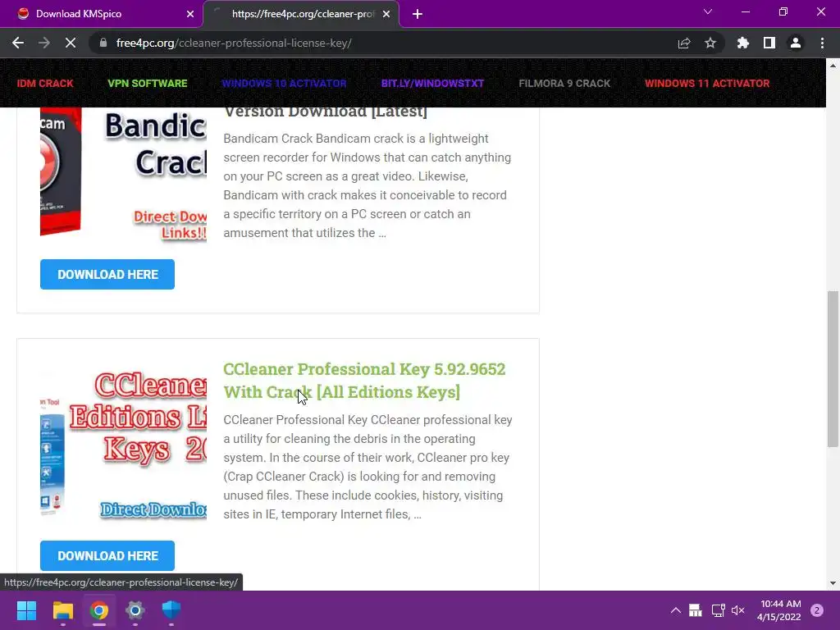Click the network status tray icon
This screenshot has width=840, height=630.
718,610
